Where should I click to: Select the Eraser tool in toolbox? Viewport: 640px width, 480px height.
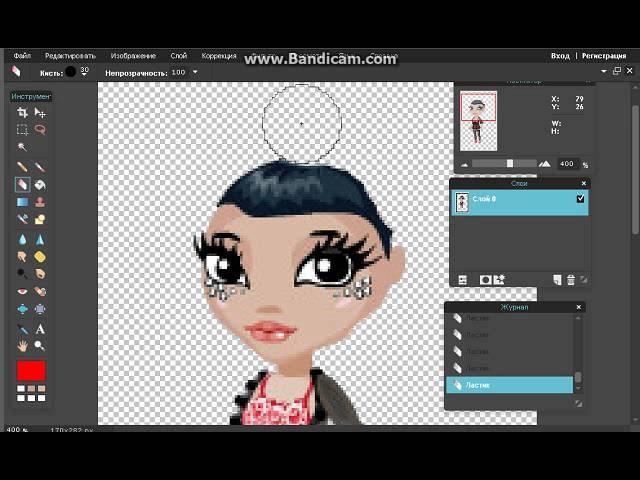click(x=22, y=184)
